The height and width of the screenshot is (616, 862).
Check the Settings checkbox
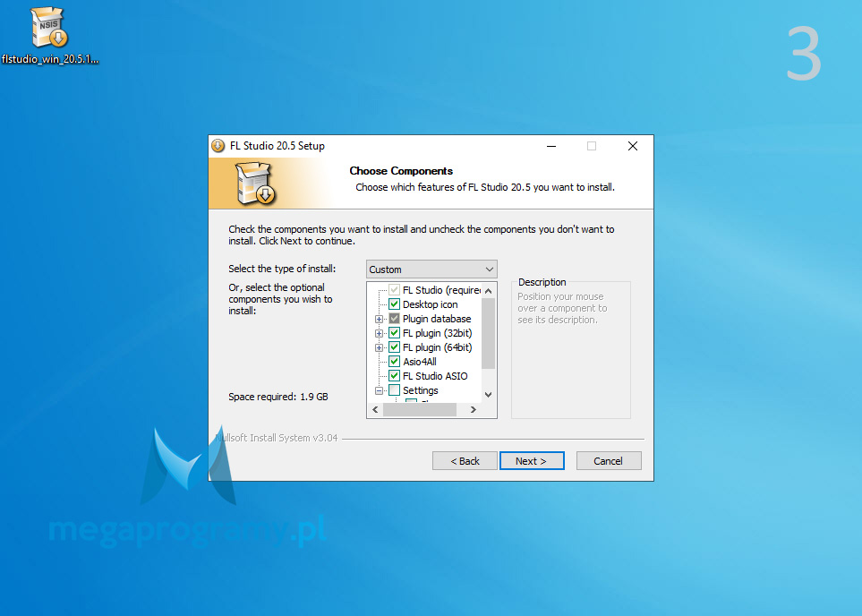[394, 390]
